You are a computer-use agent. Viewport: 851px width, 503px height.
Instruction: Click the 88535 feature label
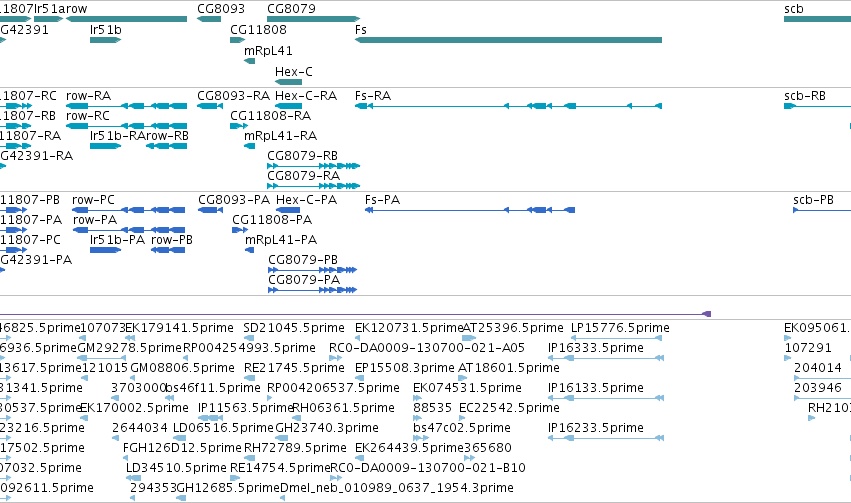(x=433, y=408)
